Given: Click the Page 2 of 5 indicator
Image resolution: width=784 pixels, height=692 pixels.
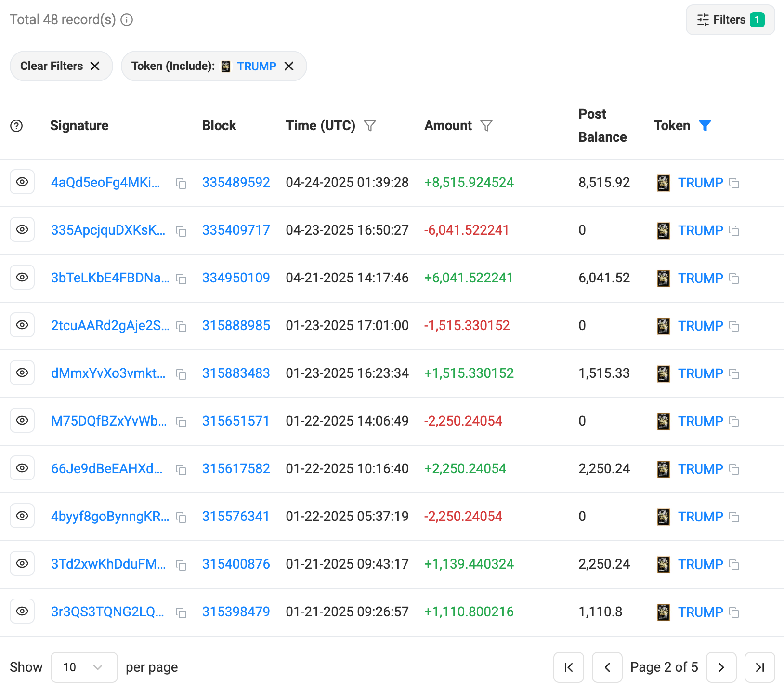Looking at the screenshot, I should pos(664,667).
